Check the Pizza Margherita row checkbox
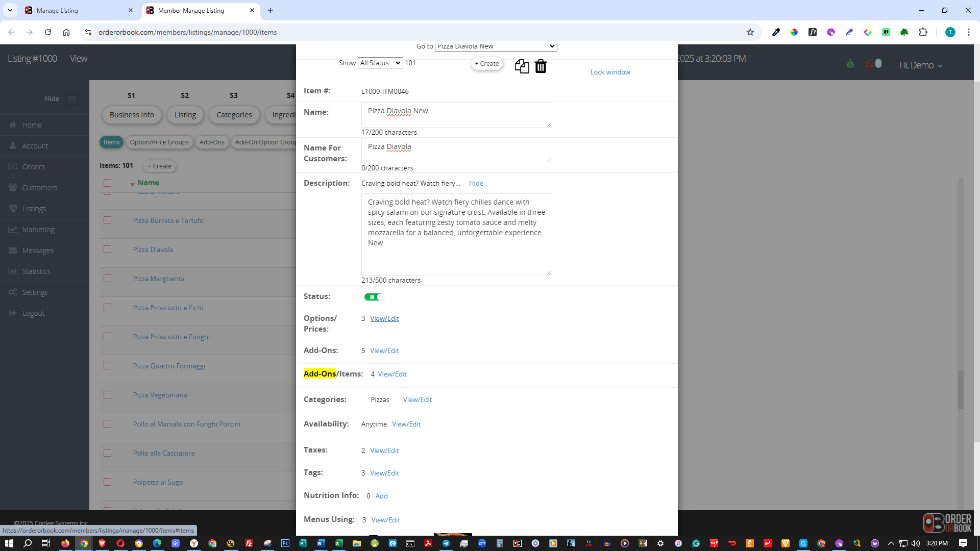 point(107,279)
